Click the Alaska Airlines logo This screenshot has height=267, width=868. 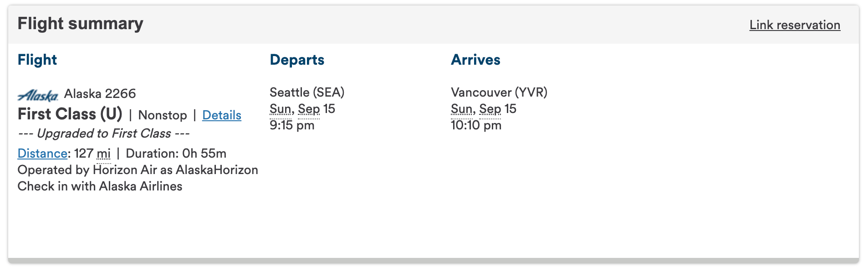(38, 95)
